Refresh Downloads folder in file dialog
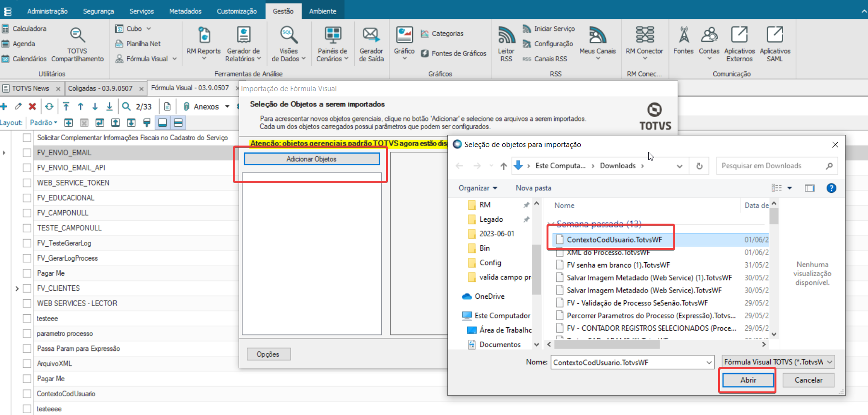The height and width of the screenshot is (415, 868). pos(699,166)
